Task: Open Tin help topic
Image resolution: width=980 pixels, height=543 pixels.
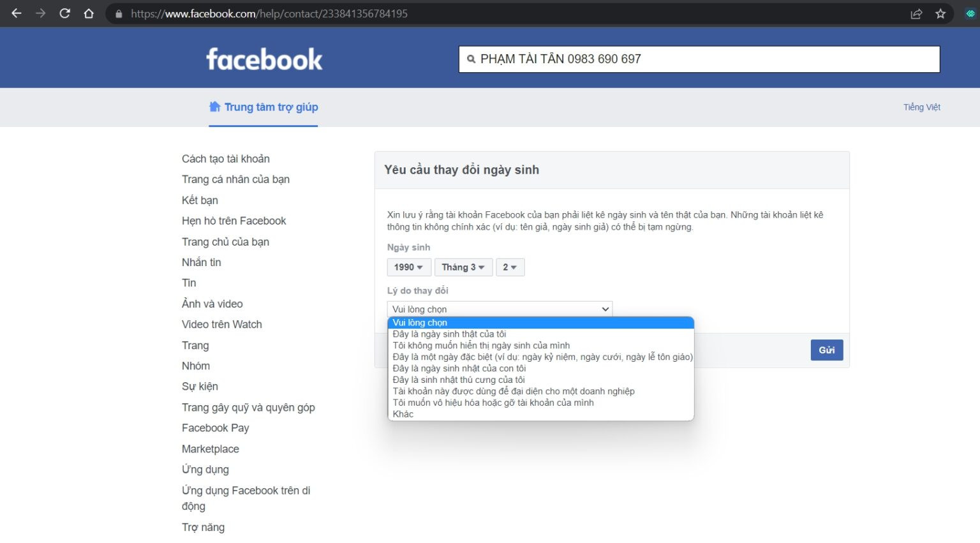Action: 189,283
